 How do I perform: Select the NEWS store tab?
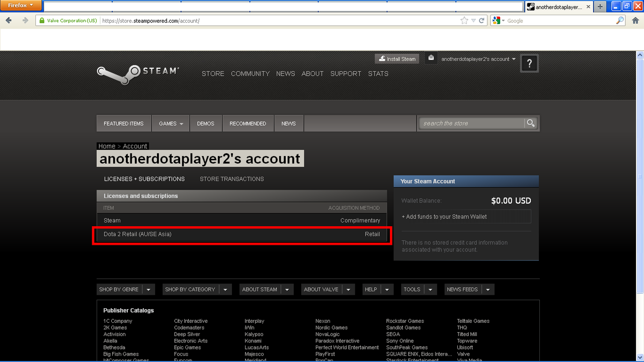click(x=288, y=123)
